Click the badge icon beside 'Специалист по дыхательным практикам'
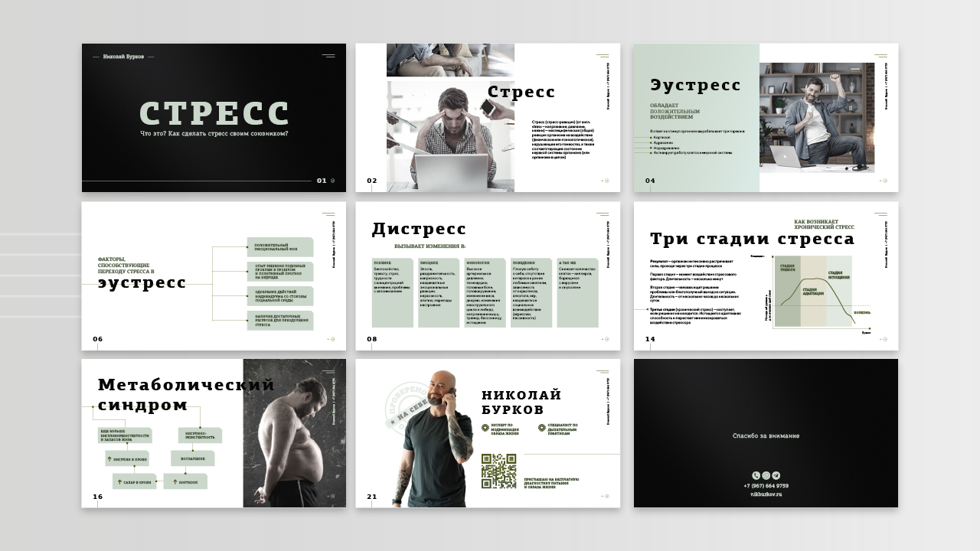Image resolution: width=980 pixels, height=551 pixels. click(542, 428)
